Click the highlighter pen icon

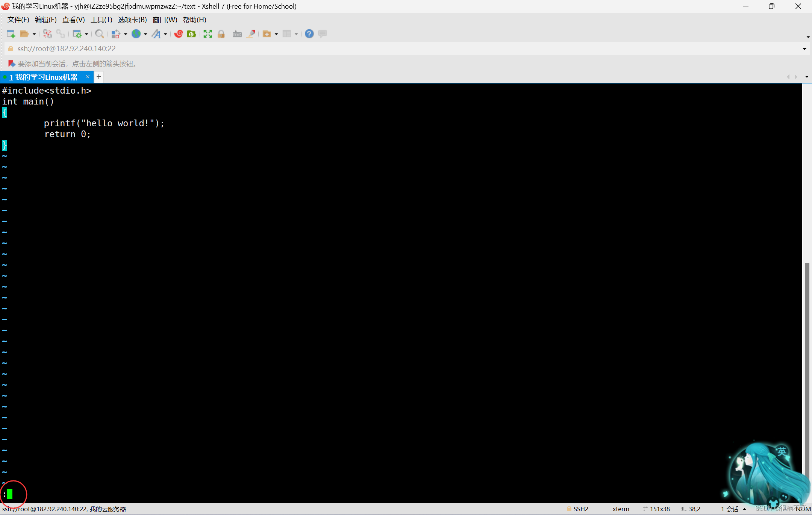coord(251,34)
